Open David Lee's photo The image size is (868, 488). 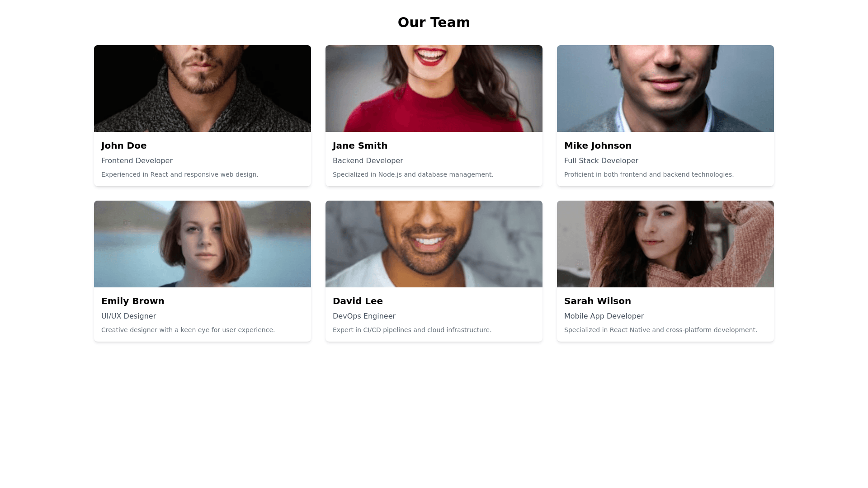434,244
